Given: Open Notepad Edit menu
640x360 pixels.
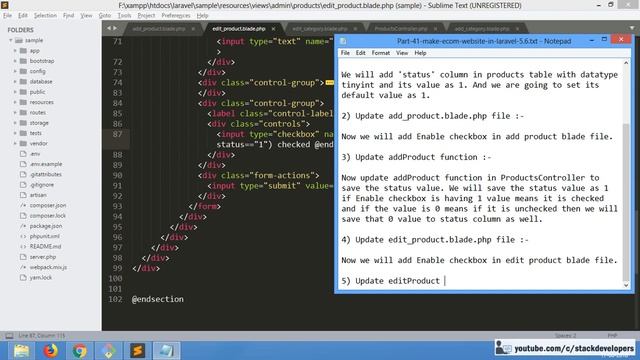Looking at the screenshot, I should click(360, 53).
